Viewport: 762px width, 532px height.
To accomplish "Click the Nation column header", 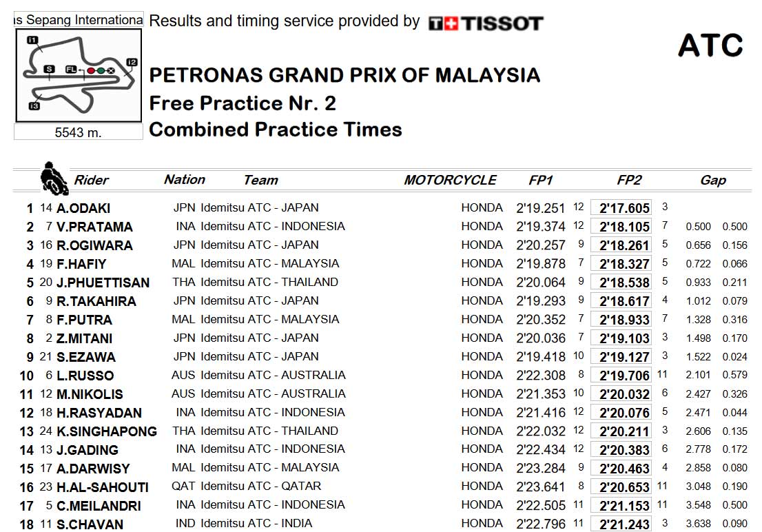I will (x=185, y=180).
